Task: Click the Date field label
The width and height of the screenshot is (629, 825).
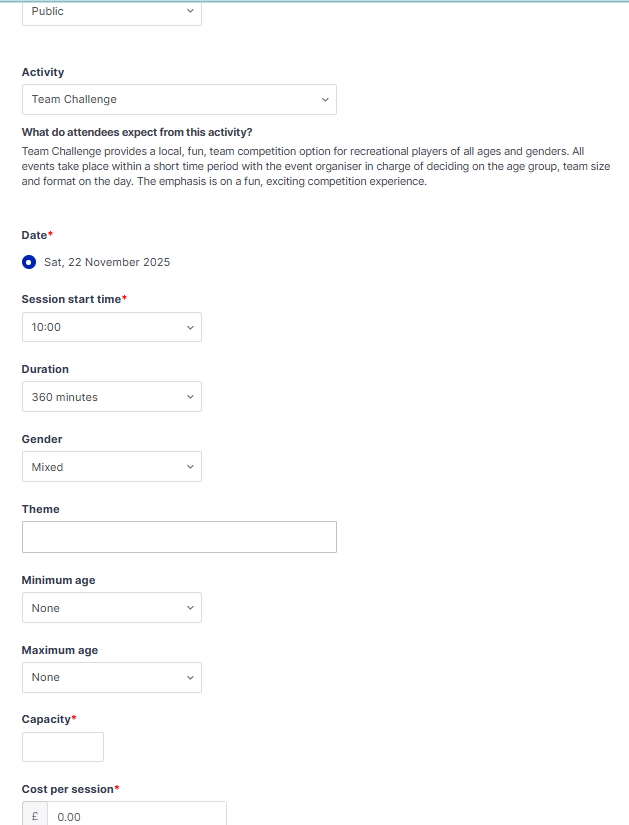Action: (35, 235)
